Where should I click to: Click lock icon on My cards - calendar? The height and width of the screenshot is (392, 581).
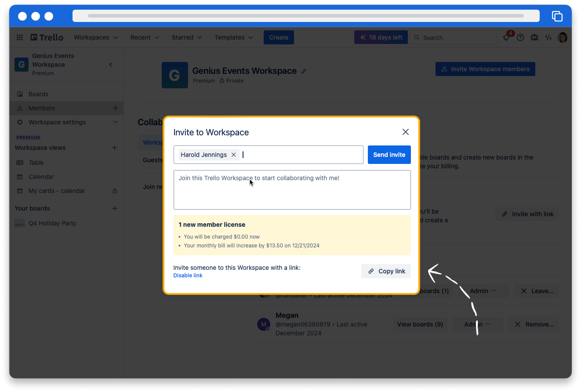115,191
